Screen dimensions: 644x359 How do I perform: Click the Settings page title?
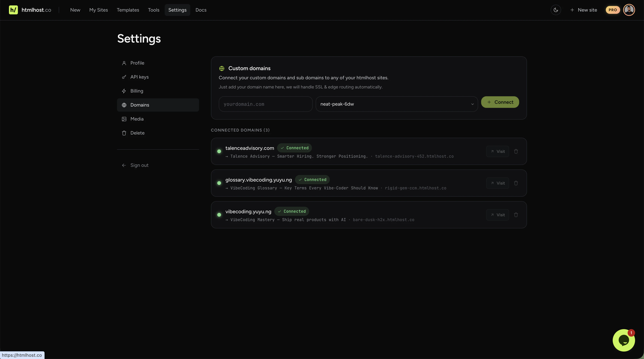click(x=139, y=39)
